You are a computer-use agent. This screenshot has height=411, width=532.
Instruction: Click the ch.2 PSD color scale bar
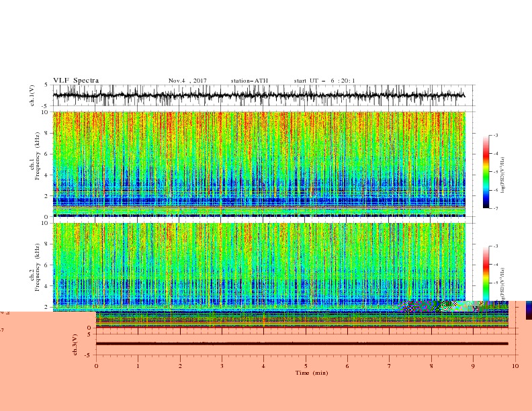[486, 273]
